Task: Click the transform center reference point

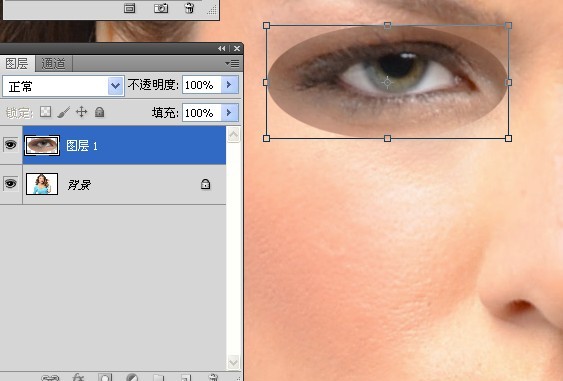Action: [x=387, y=83]
